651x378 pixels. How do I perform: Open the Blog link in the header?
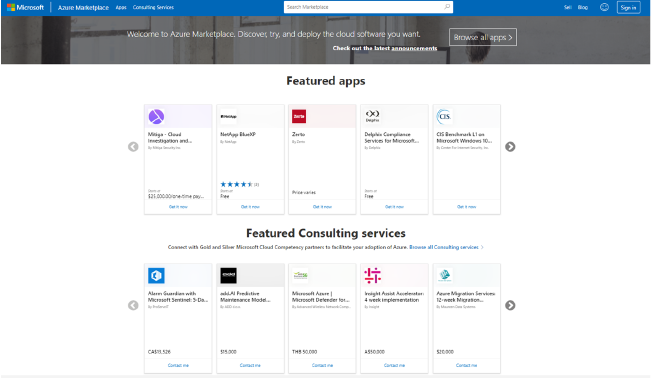582,7
